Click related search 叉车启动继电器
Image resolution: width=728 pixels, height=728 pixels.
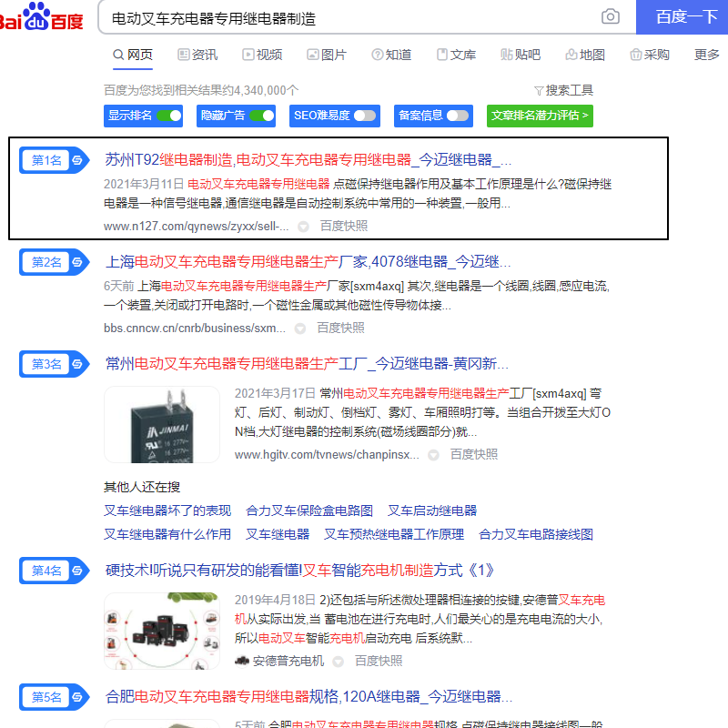(432, 511)
